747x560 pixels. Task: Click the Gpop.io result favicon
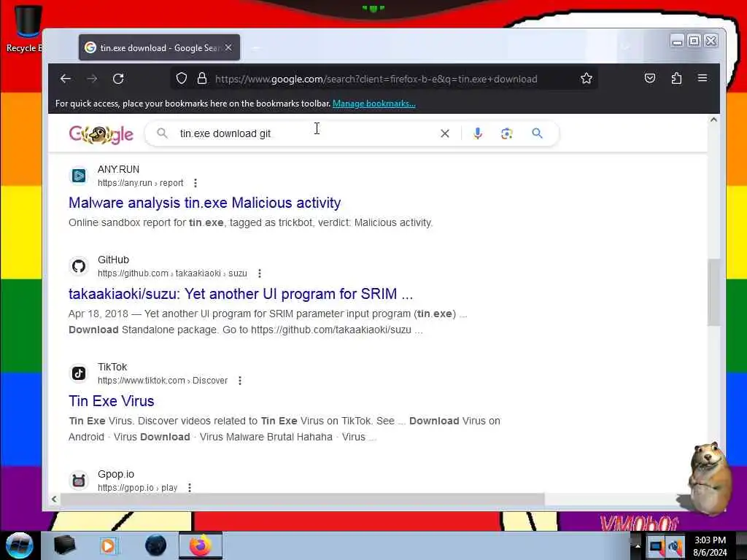pyautogui.click(x=79, y=481)
